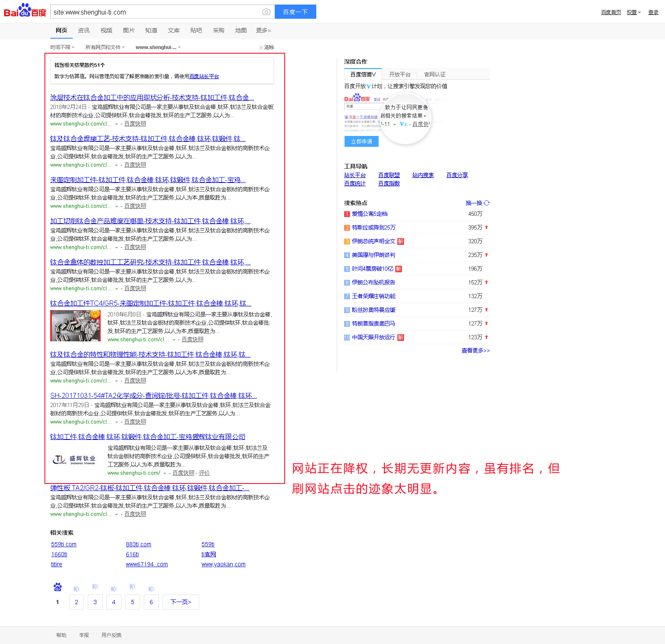Open 用户反馈 footer link
Viewport: 665px width, 644px height.
[111, 635]
